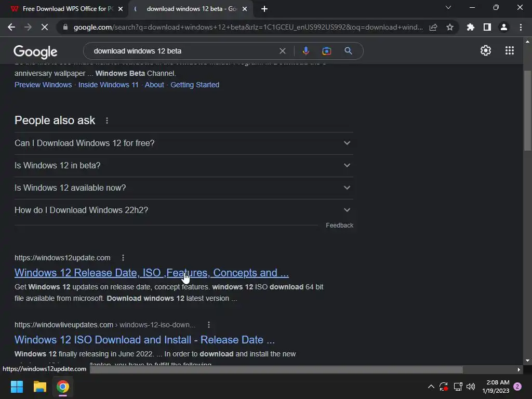The width and height of the screenshot is (532, 399).
Task: Bookmark this page with the star icon
Action: click(450, 27)
